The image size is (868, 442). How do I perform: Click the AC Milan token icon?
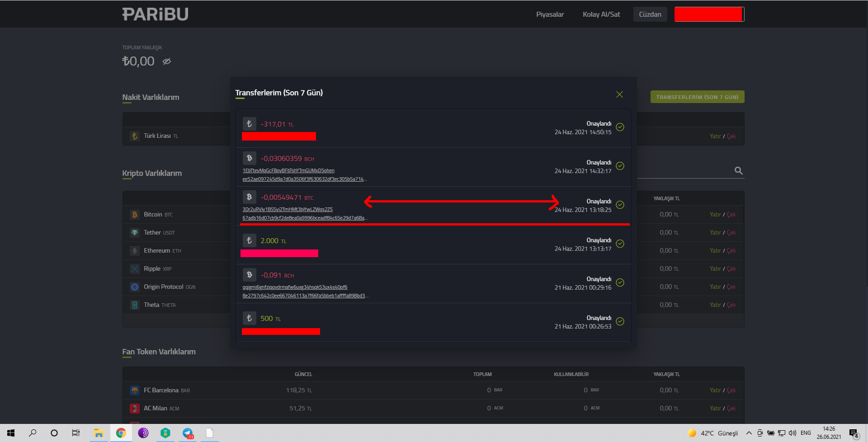pyautogui.click(x=134, y=409)
